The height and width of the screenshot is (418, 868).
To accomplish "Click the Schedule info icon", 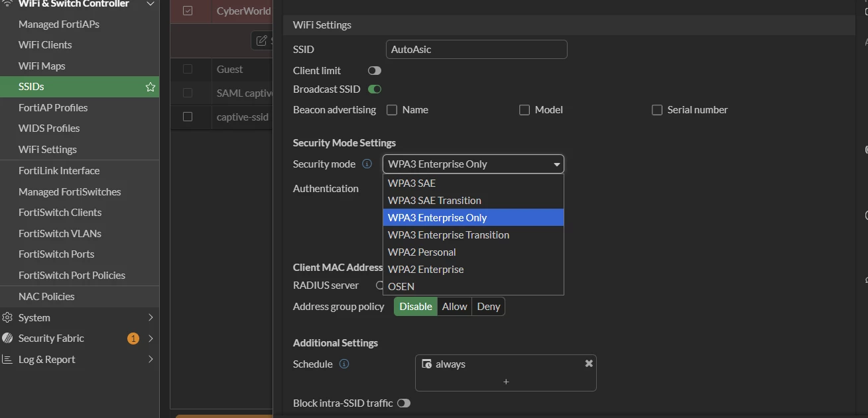I will (x=344, y=364).
